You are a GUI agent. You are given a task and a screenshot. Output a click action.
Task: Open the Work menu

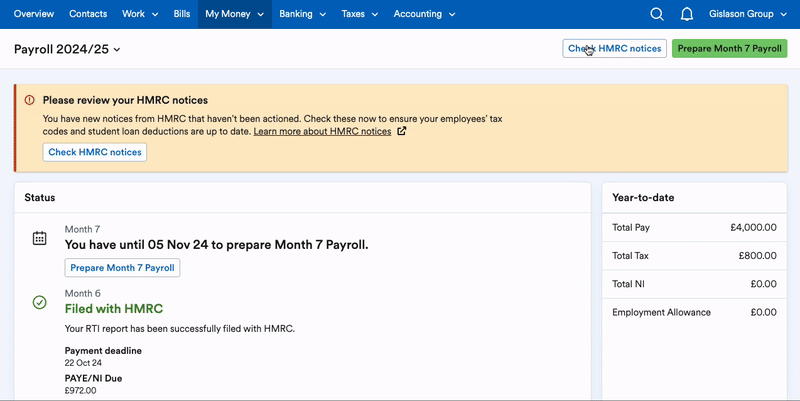click(x=139, y=14)
